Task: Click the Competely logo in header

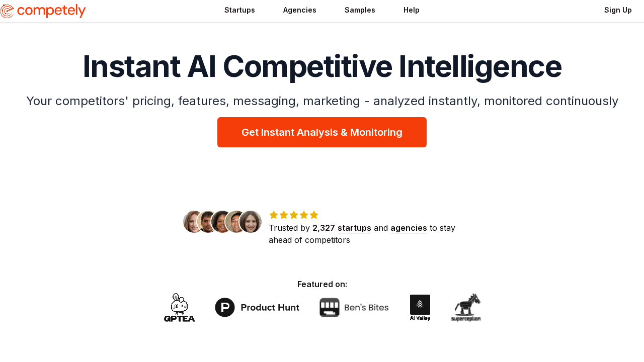Action: (x=43, y=11)
